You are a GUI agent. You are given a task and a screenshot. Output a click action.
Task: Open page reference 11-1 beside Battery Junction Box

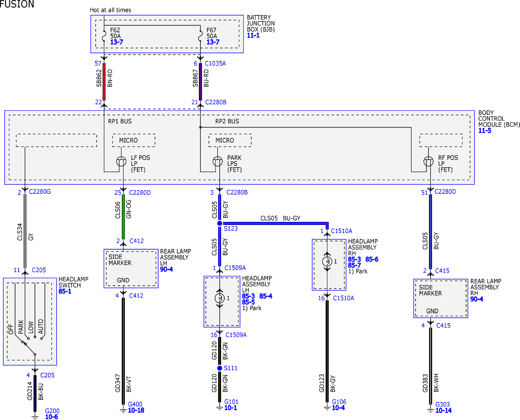(253, 35)
